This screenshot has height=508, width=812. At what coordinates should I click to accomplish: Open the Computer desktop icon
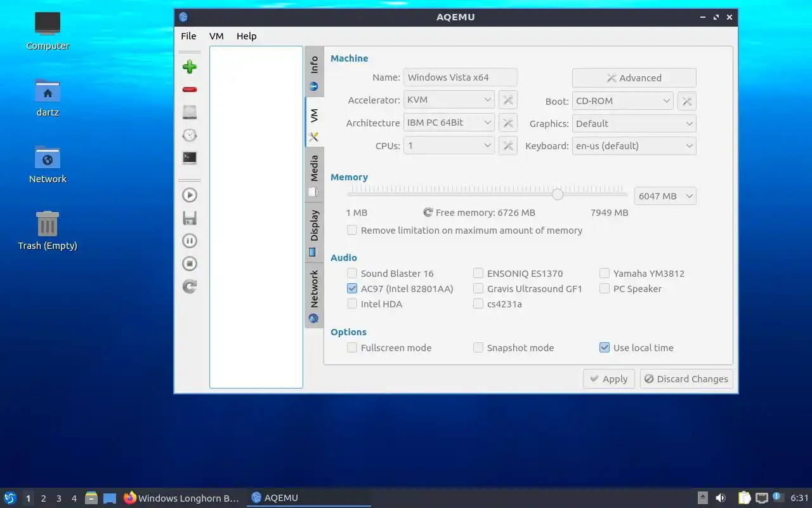pos(48,30)
